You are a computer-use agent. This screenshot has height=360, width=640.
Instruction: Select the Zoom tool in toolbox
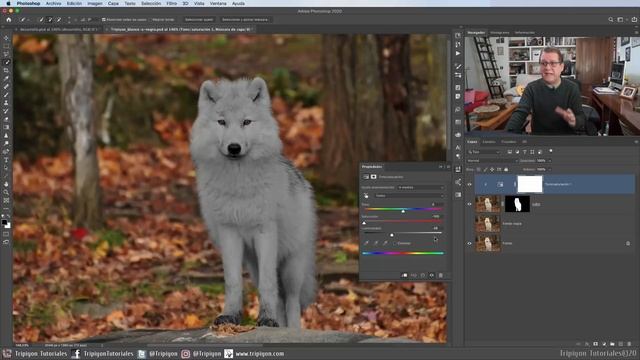[x=6, y=192]
